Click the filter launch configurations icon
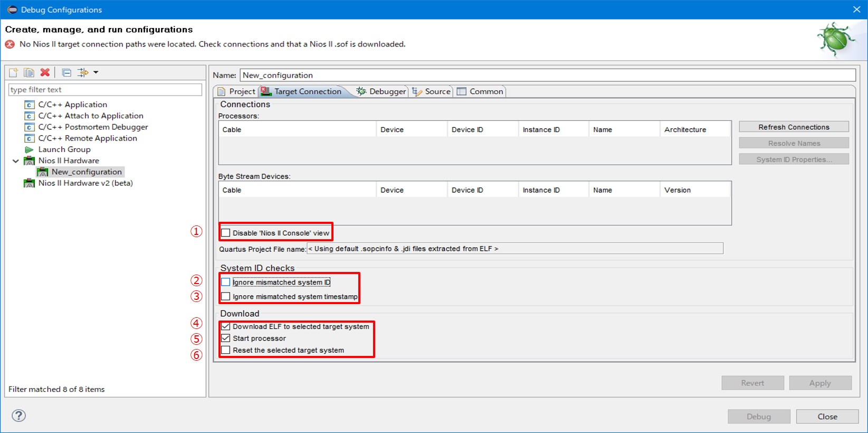The height and width of the screenshot is (433, 868). pyautogui.click(x=83, y=72)
